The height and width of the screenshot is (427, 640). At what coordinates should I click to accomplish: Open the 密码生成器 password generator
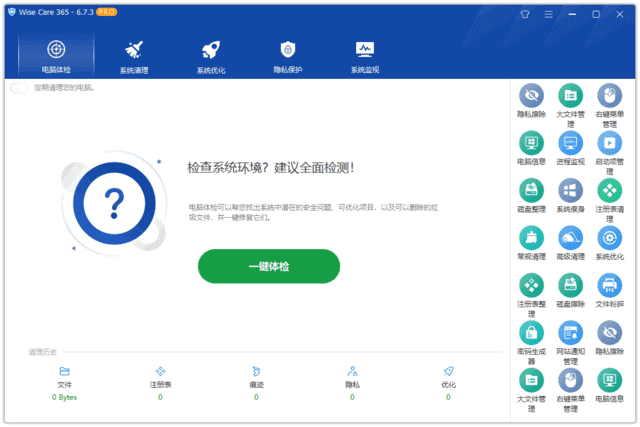(x=531, y=333)
